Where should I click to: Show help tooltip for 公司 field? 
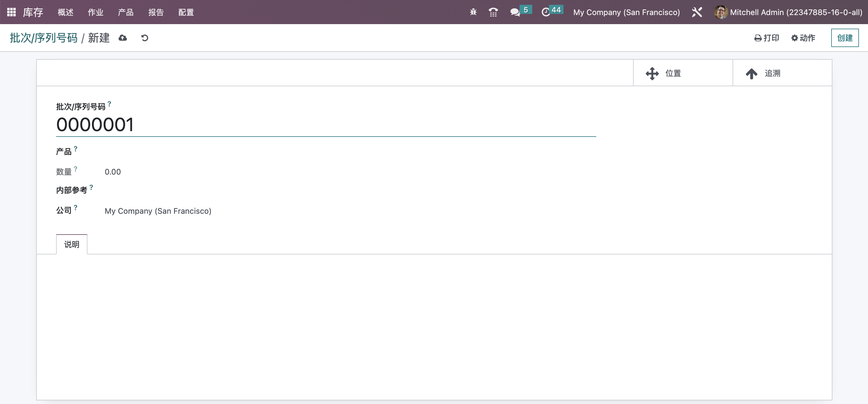point(75,207)
